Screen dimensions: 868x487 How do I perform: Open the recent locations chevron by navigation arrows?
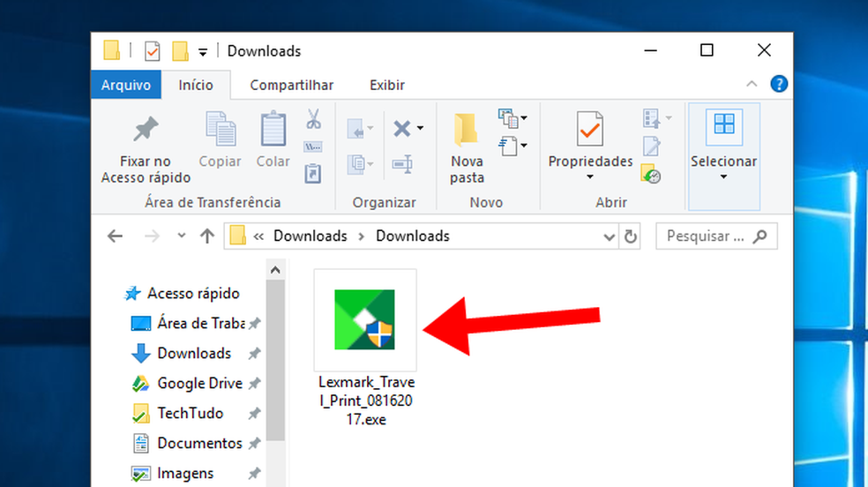tap(182, 236)
